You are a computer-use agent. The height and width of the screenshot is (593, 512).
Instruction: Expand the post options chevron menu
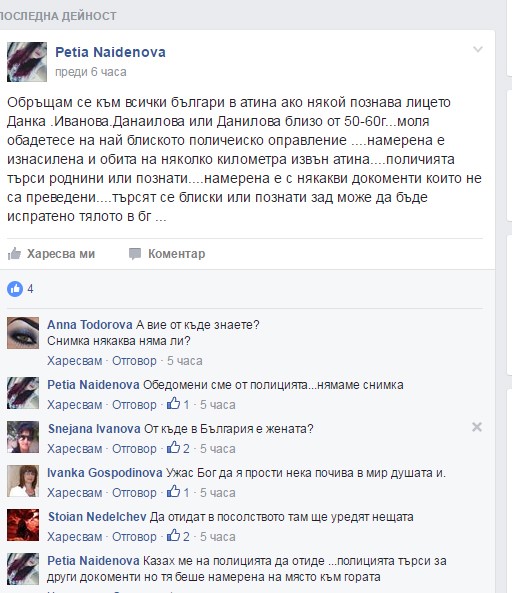tap(478, 49)
